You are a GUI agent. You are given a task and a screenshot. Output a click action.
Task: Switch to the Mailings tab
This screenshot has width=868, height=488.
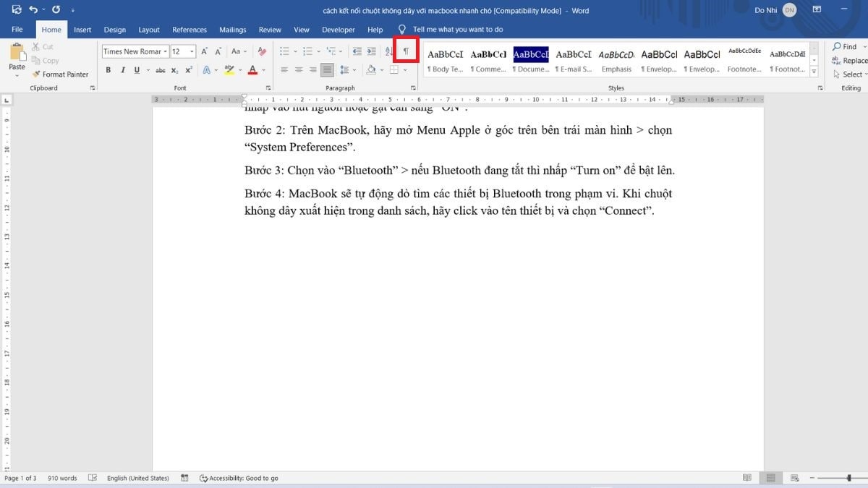tap(233, 30)
